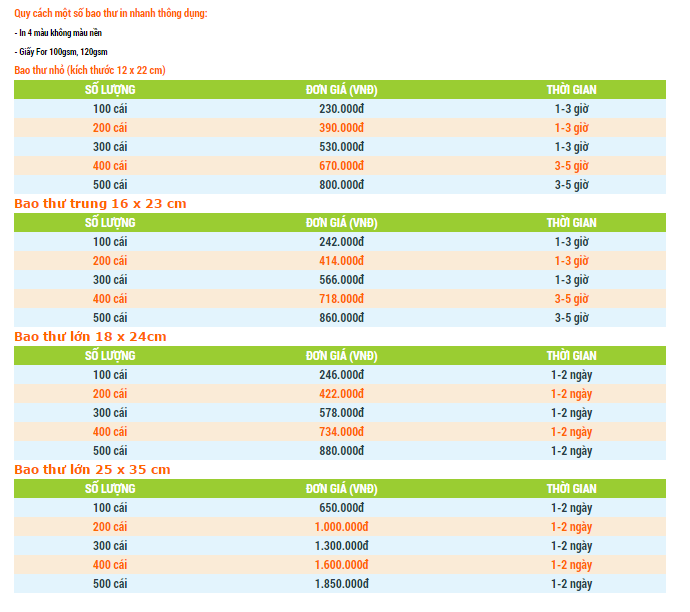The image size is (690, 612).
Task: Select the price 734.000đ
Action: click(342, 432)
